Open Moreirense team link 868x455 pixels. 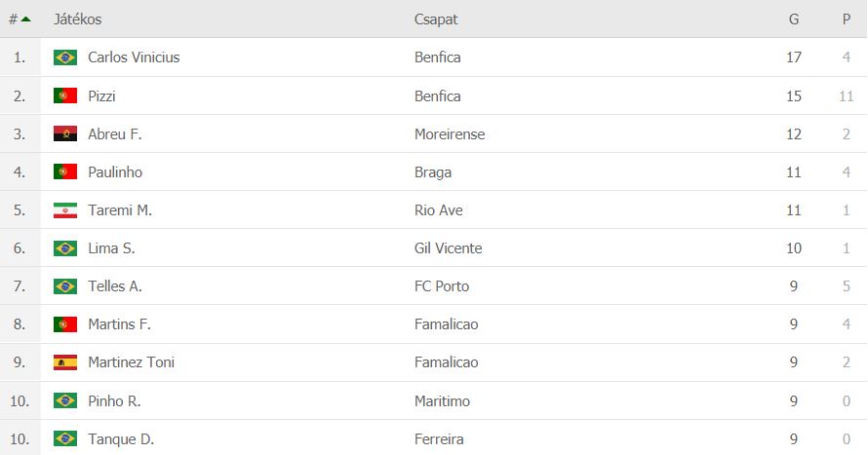450,133
